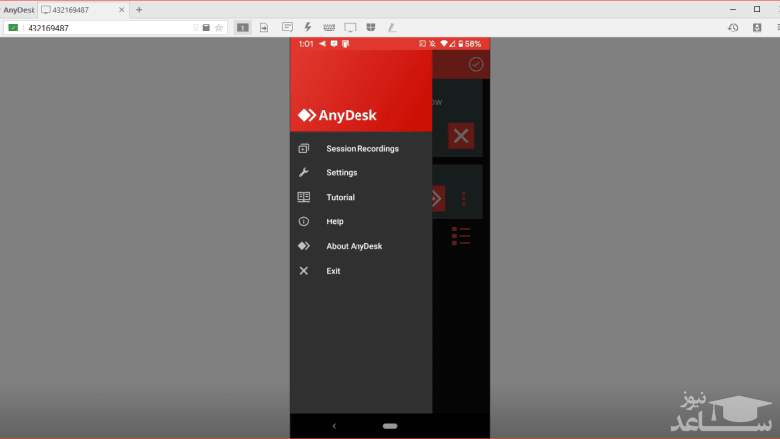Choose Exit in the drawer menu

pyautogui.click(x=333, y=271)
